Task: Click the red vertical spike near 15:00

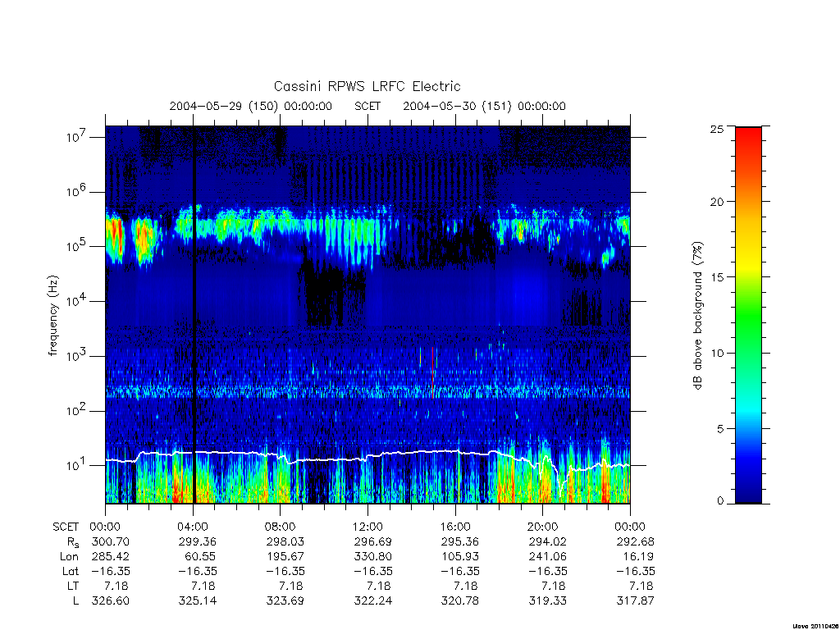Action: (x=433, y=372)
